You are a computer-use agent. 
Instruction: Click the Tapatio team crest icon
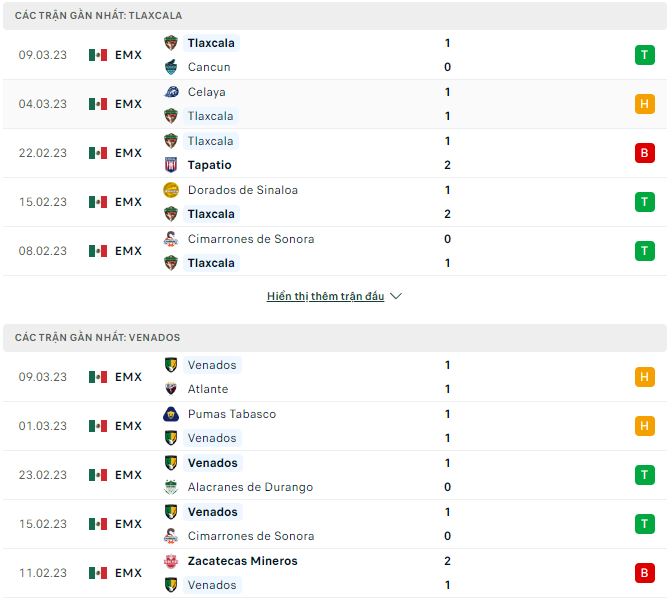[x=171, y=165]
